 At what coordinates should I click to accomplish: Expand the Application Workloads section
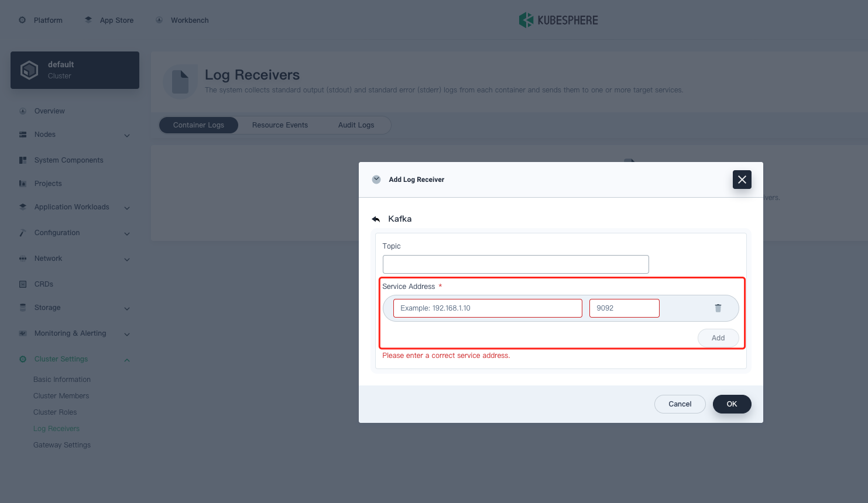(x=127, y=207)
